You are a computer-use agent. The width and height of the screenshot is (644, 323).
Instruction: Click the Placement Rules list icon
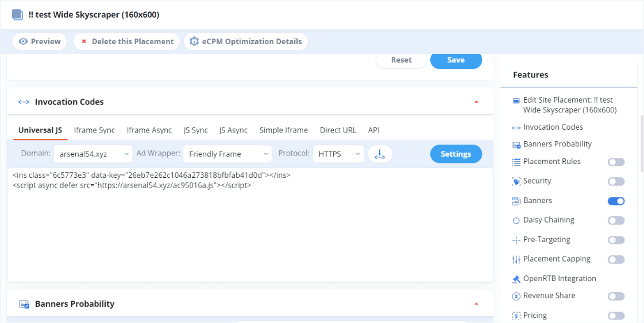click(x=516, y=162)
